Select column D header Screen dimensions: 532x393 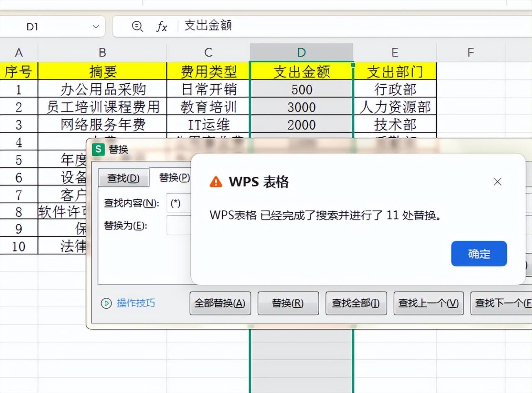tap(301, 52)
